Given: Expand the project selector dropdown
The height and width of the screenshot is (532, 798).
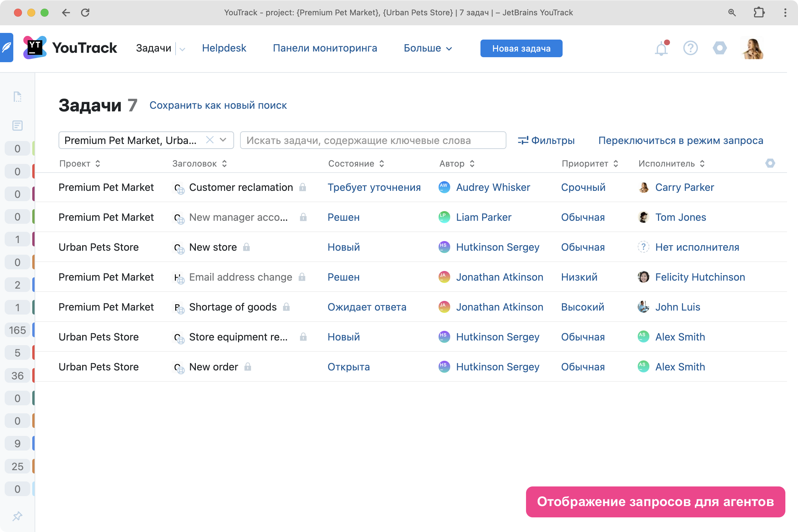Looking at the screenshot, I should (223, 140).
